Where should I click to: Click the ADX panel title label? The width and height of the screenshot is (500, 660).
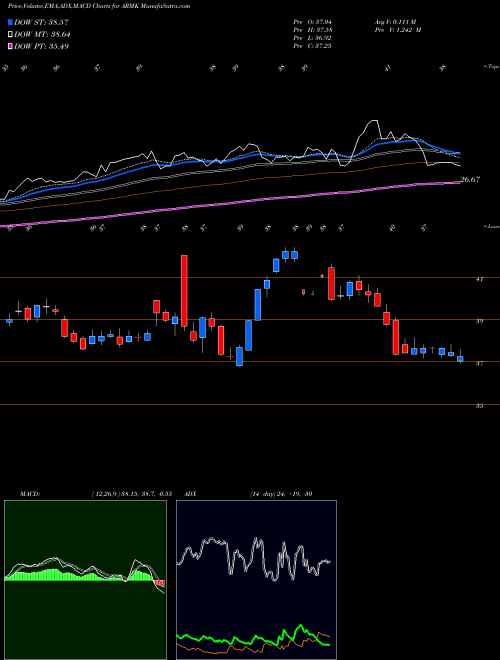click(x=190, y=494)
